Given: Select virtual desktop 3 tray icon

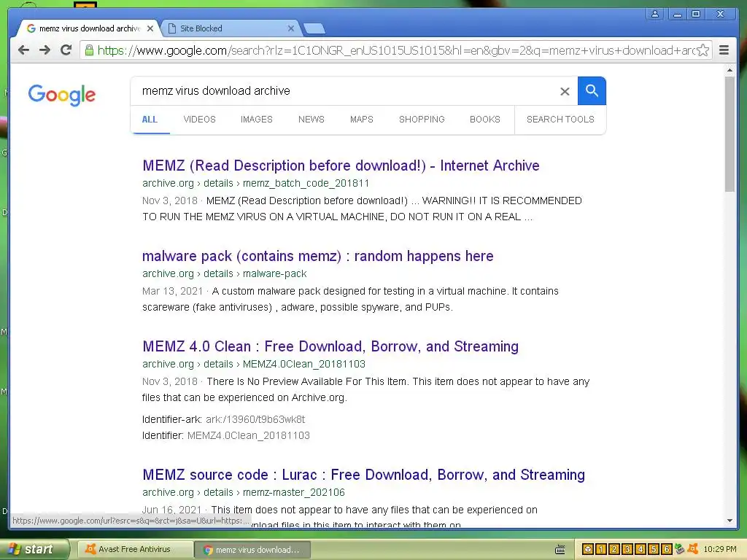Looking at the screenshot, I should [627, 549].
